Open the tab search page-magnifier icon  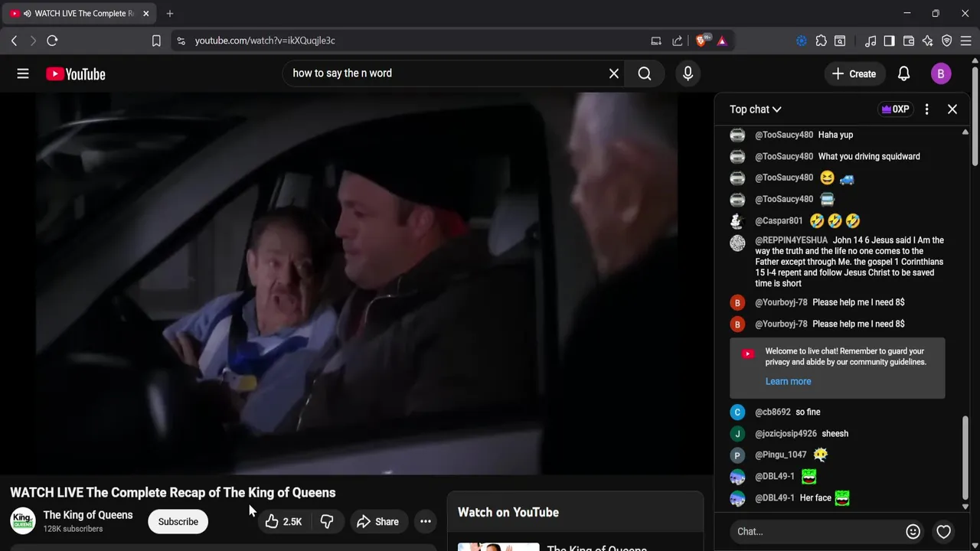[x=840, y=41]
